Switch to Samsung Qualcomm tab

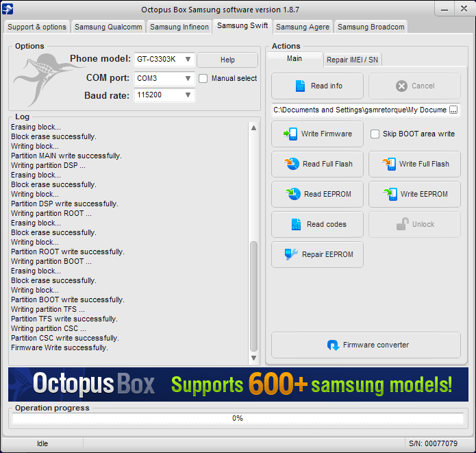tap(108, 27)
